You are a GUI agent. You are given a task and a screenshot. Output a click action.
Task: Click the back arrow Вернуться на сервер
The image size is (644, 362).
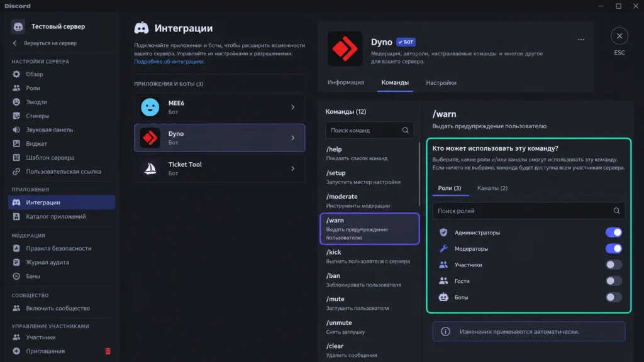pos(15,43)
